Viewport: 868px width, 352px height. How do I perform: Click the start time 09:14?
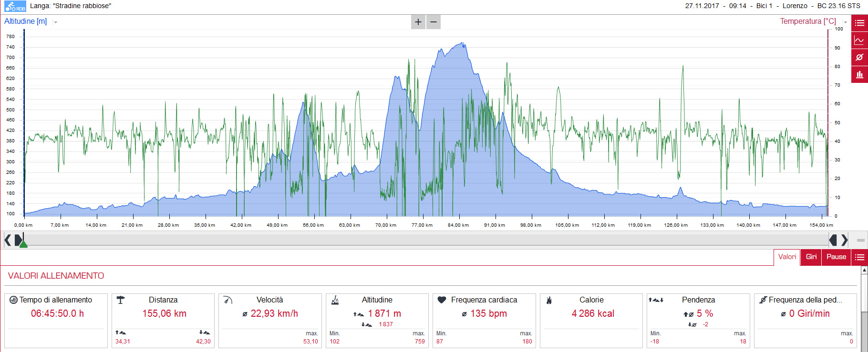[x=738, y=6]
